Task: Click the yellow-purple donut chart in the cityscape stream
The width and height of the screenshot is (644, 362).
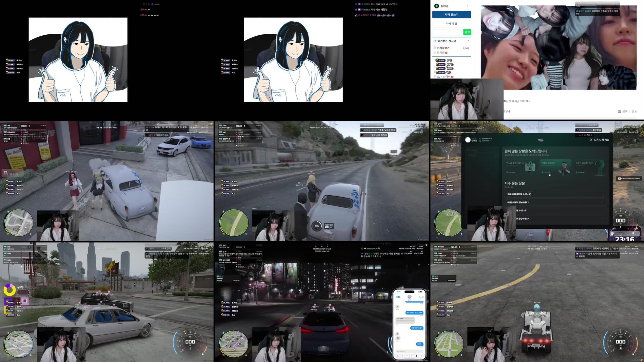Action: pyautogui.click(x=9, y=290)
